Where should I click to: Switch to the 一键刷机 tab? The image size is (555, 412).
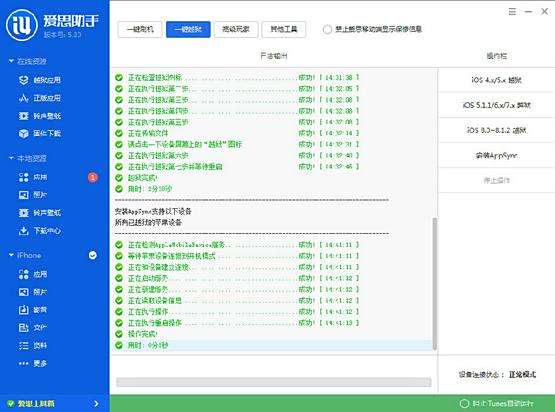pos(140,29)
